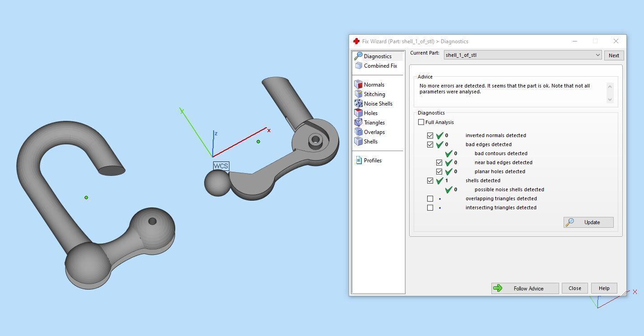The image size is (644, 336).
Task: Click the Profiles document icon
Action: coord(359,160)
